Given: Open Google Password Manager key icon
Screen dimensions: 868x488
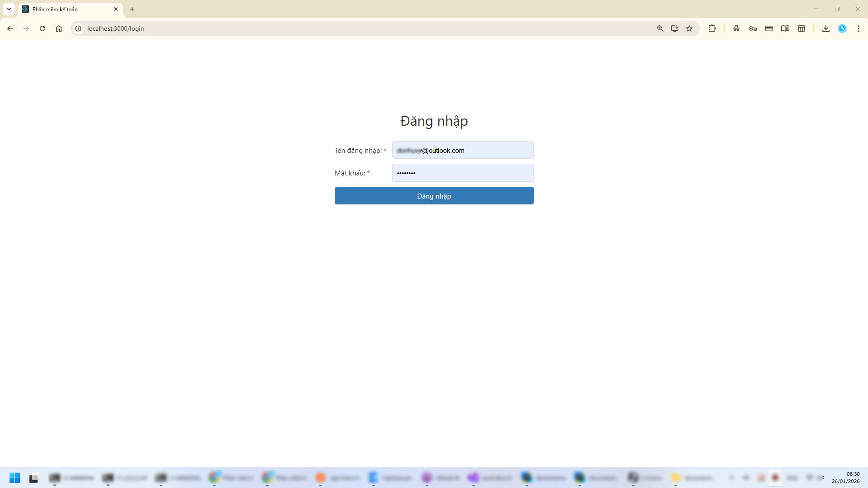Looking at the screenshot, I should (x=753, y=28).
